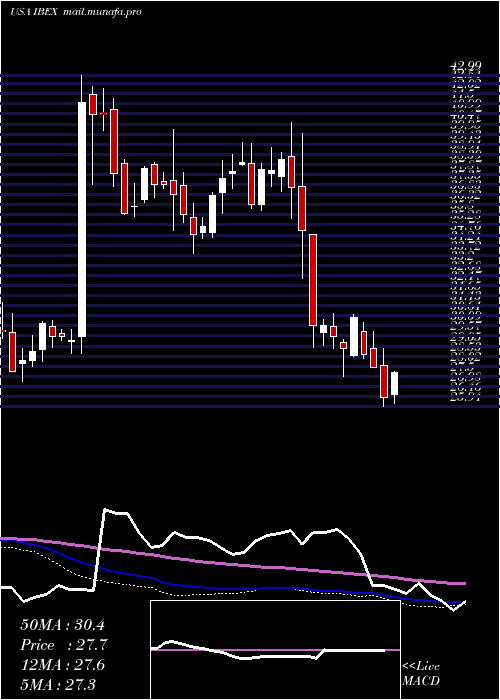Click the 42.99 top price axis label
Screen dimensions: 500x700
click(465, 66)
